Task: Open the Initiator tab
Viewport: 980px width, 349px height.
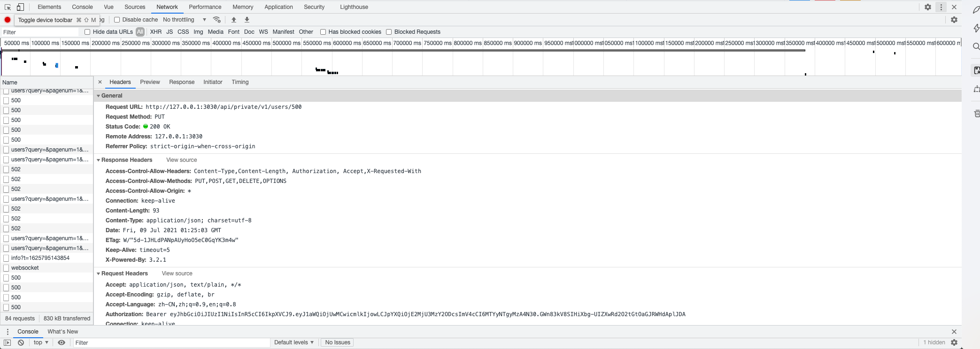Action: (213, 82)
